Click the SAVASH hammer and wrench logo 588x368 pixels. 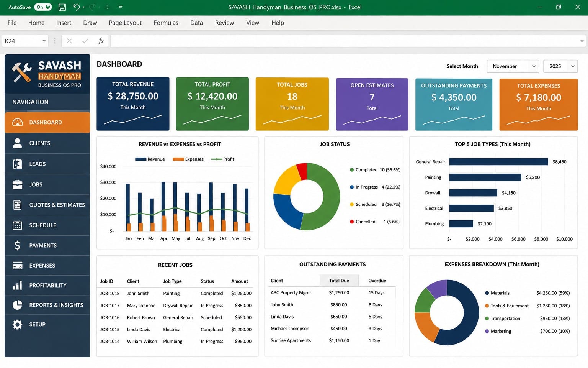[x=21, y=72]
